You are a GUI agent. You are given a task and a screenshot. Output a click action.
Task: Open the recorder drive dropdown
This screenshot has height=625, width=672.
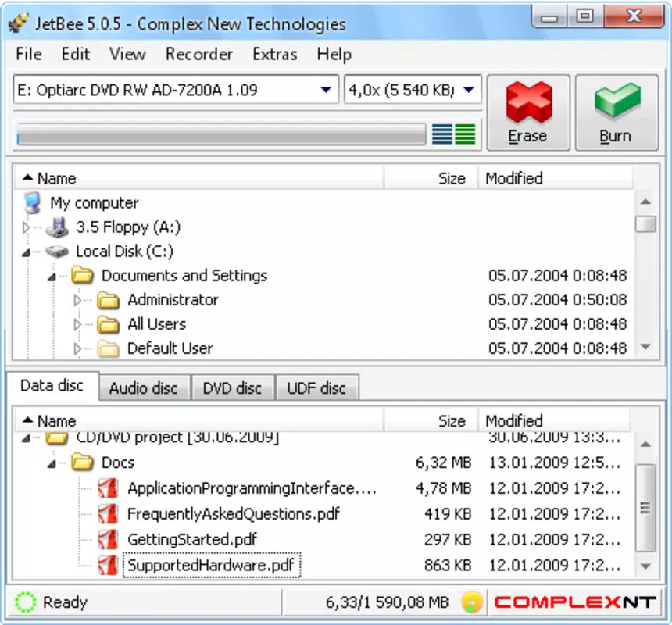pyautogui.click(x=326, y=90)
